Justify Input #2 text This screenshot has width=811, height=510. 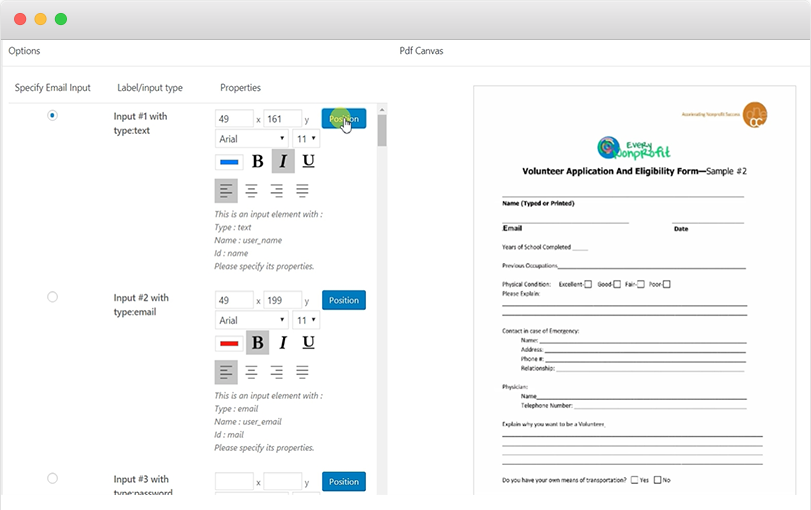[x=302, y=372]
